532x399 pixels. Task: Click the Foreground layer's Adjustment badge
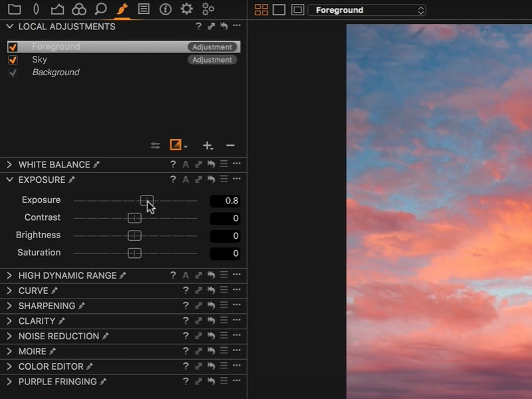(x=212, y=47)
